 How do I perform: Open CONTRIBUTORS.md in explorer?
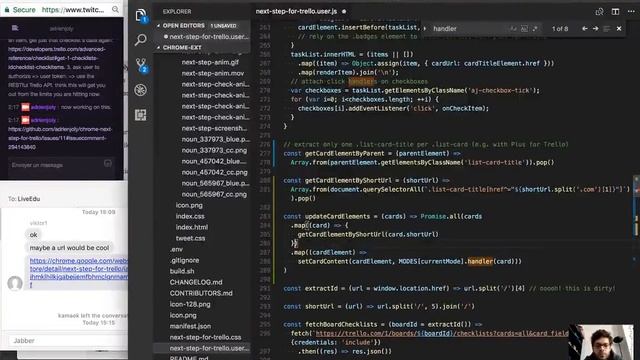coord(201,293)
